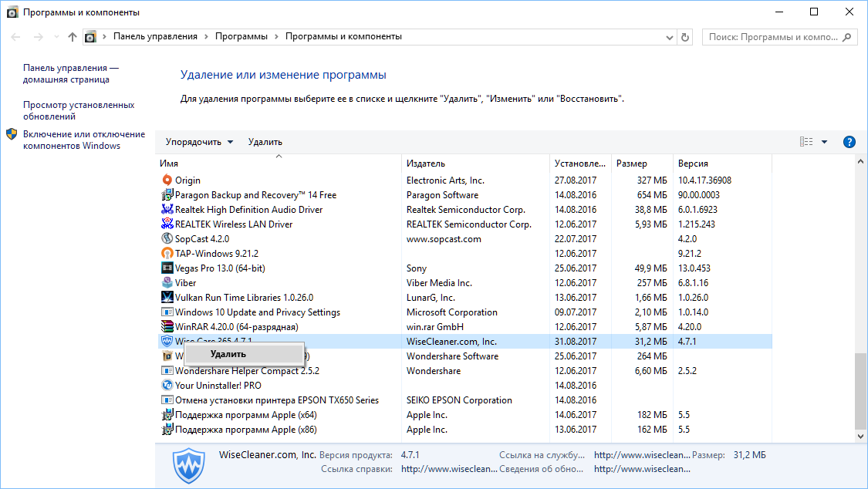Click the Поддержка программ Apple (x86) icon
Viewport: 868px width, 489px height.
[x=167, y=430]
